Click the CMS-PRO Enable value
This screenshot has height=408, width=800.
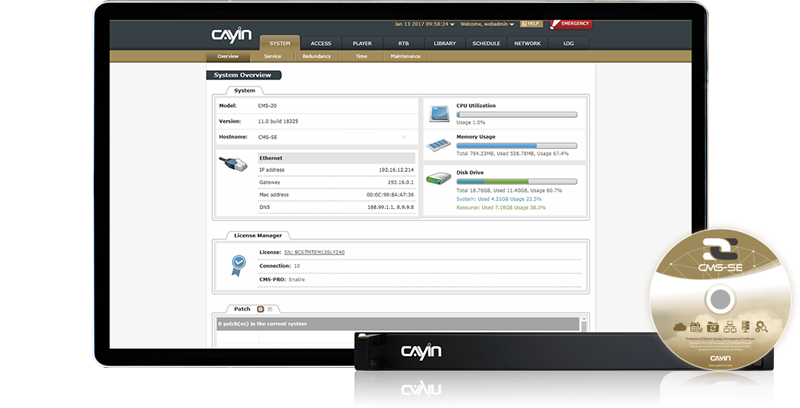point(297,279)
